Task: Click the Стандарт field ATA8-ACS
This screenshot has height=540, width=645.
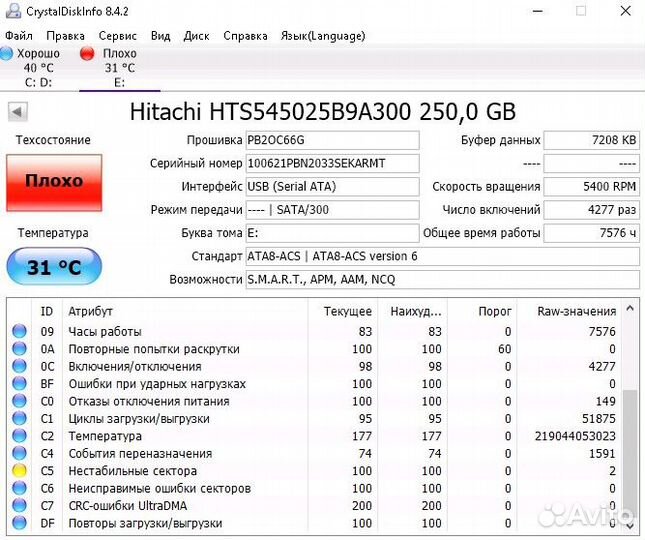Action: [x=443, y=256]
